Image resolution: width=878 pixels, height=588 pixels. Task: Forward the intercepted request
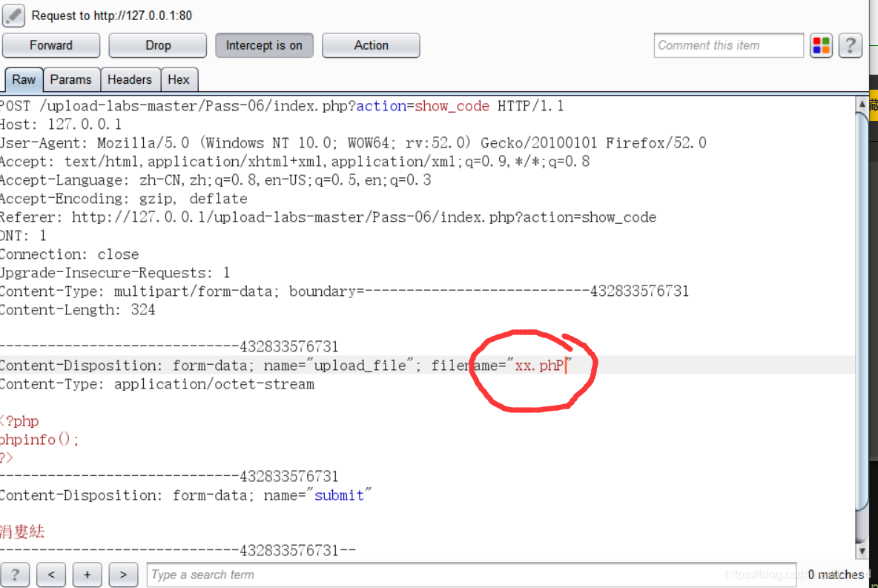tap(51, 45)
